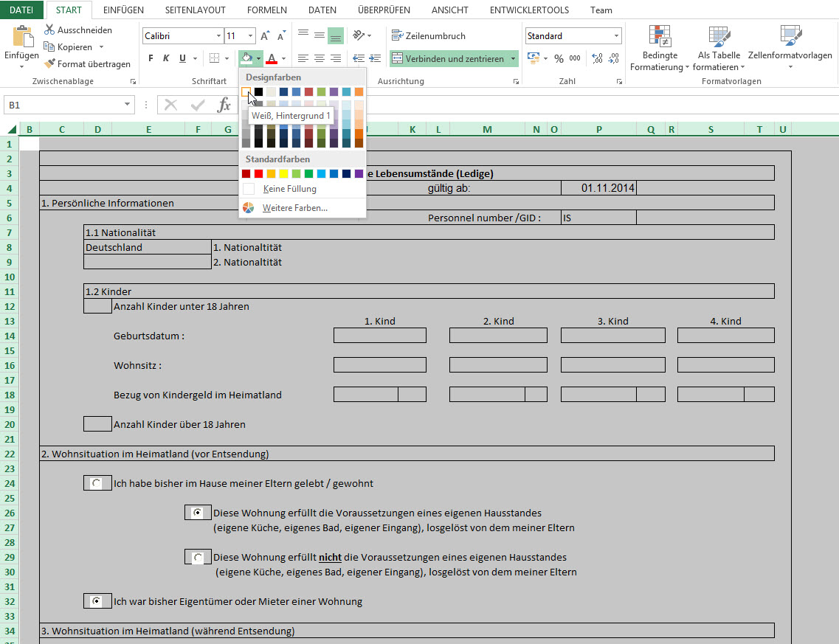The image size is (839, 644).
Task: Click the fill color bucket icon
Action: (246, 58)
